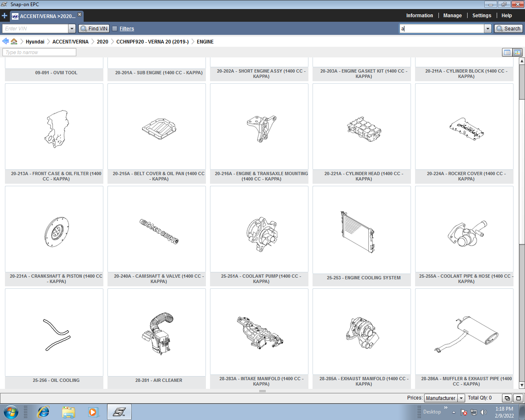Viewport: 525px width, 420px height.
Task: Go back with the blue arrow icon
Action: (5, 41)
